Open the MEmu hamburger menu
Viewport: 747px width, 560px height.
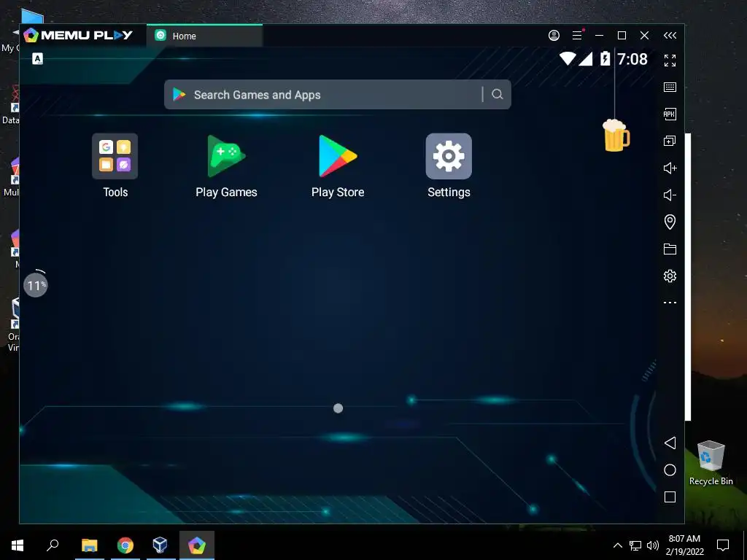pyautogui.click(x=577, y=35)
